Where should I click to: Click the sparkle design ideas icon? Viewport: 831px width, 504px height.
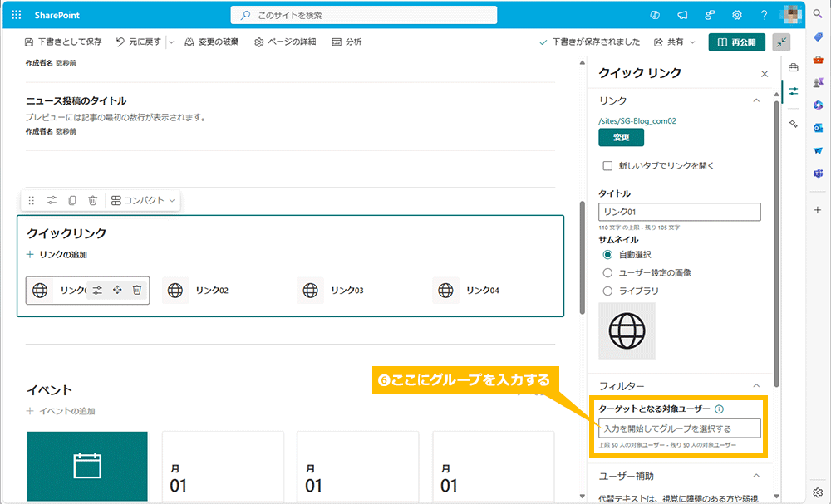[x=794, y=124]
